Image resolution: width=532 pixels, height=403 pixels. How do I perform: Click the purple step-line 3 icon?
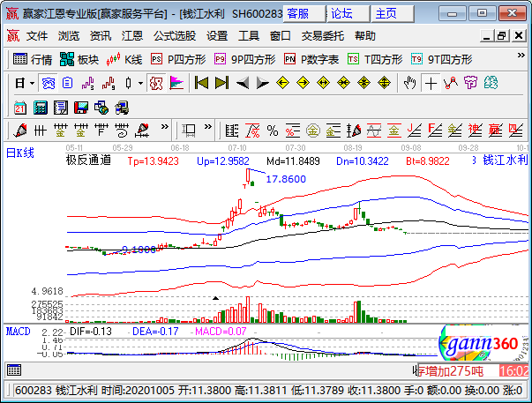click(x=88, y=83)
